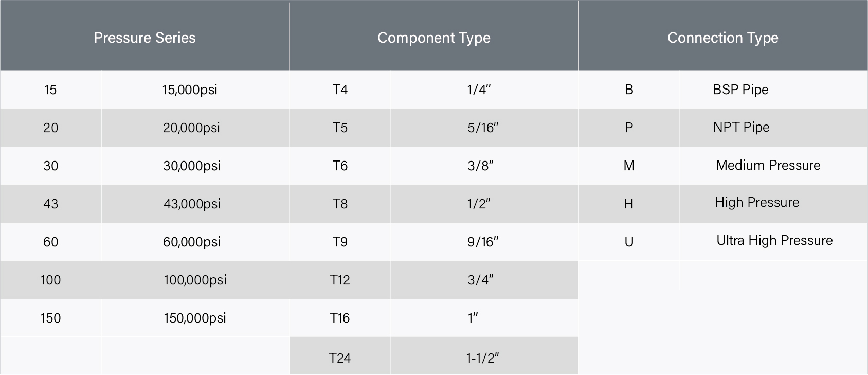Select the BSP Pipe connection

[740, 90]
